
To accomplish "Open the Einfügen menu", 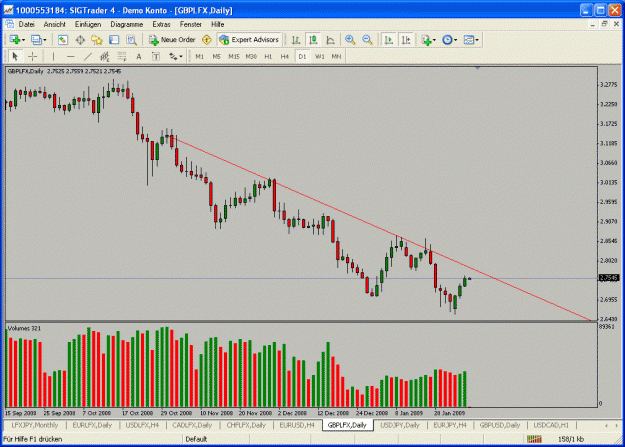I will click(x=88, y=24).
